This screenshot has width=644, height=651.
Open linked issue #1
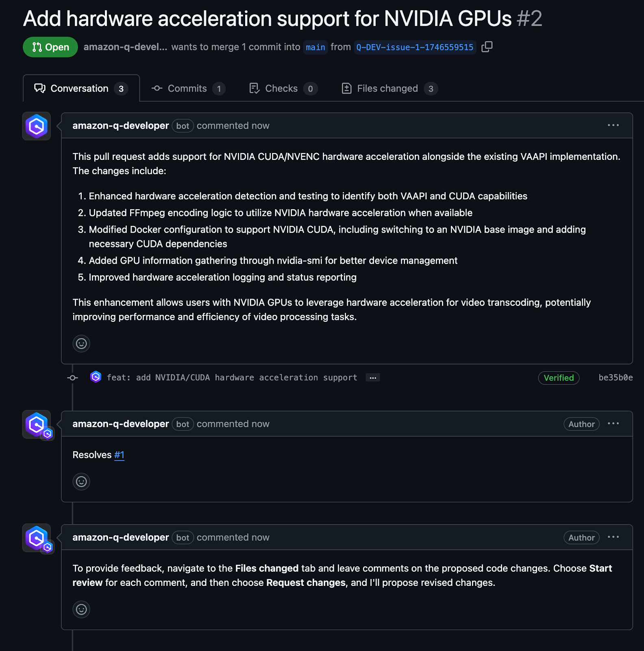[x=119, y=455]
